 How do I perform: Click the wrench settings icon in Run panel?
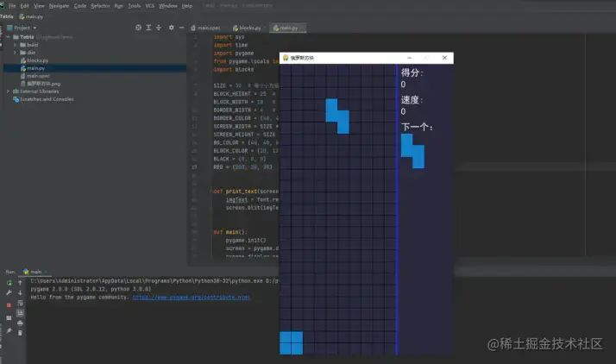pyautogui.click(x=9, y=293)
